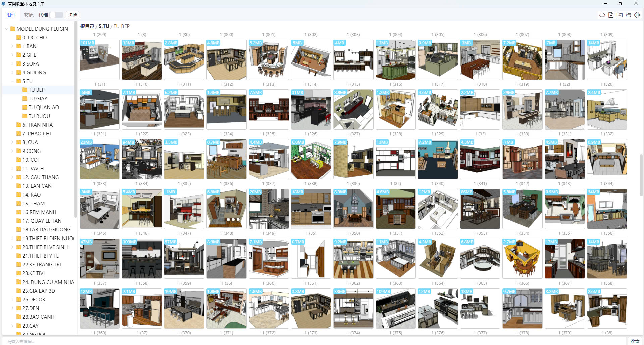
Task: Expand the 3.SOFA tree folder
Action: (12, 63)
